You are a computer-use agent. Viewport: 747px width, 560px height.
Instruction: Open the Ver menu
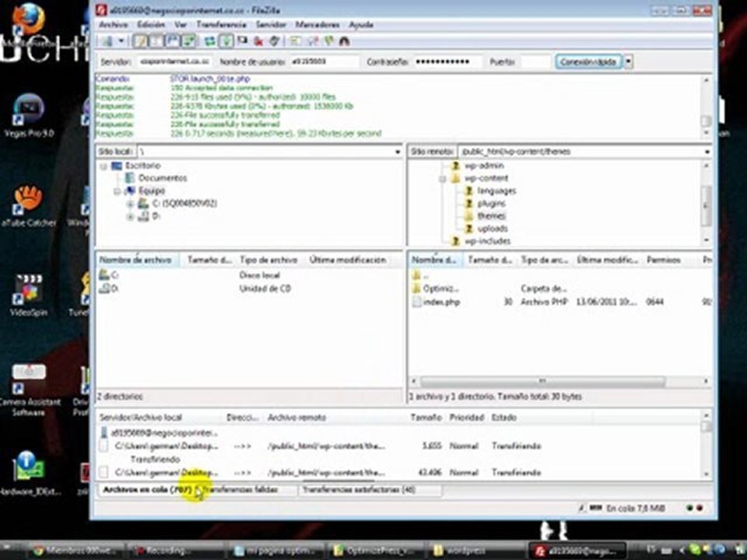[x=180, y=25]
